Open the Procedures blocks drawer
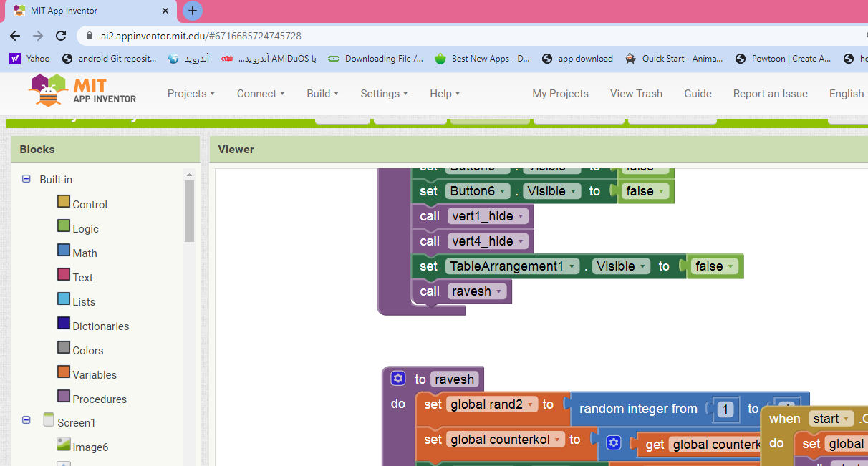868x466 pixels. (99, 399)
